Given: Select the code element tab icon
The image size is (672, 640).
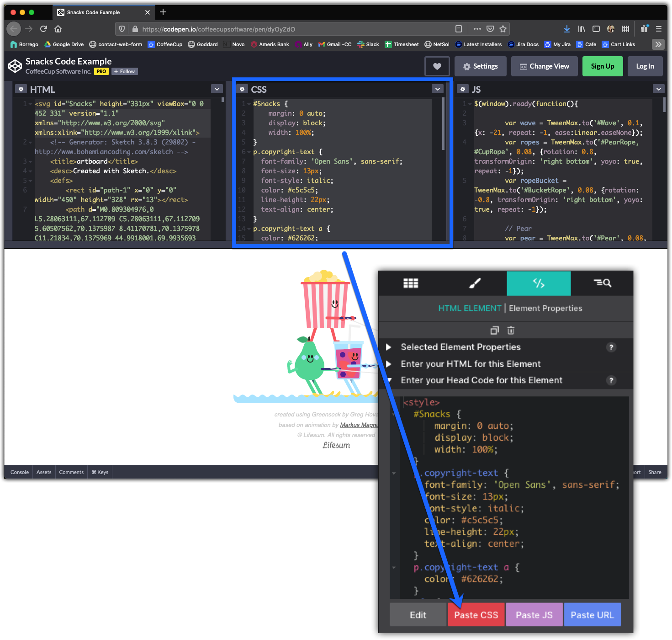Looking at the screenshot, I should click(539, 283).
